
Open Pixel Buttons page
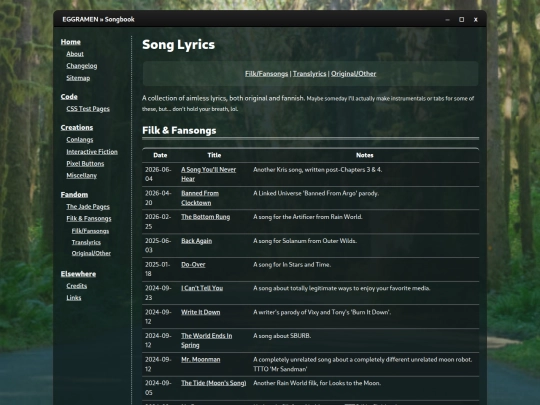pyautogui.click(x=85, y=164)
